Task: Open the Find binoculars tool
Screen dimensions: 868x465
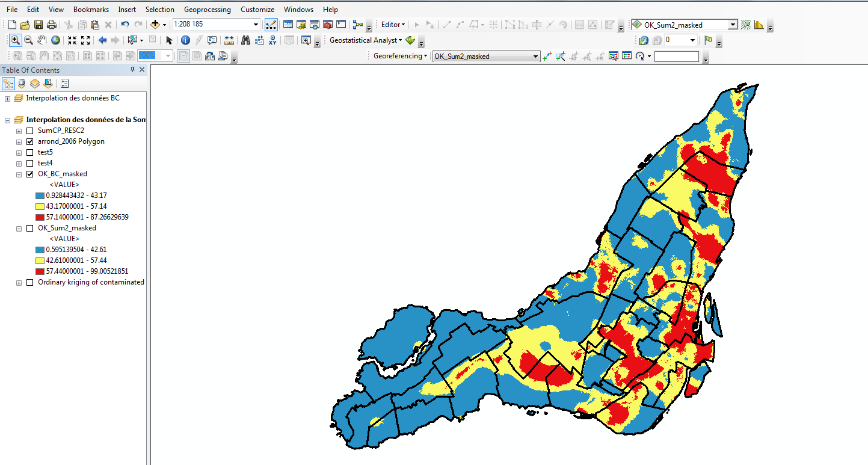Action: [245, 40]
